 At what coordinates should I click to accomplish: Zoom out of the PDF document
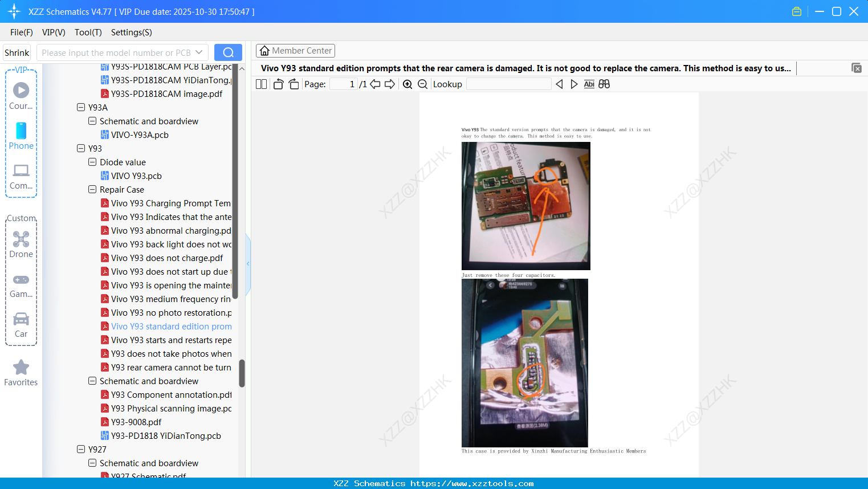pyautogui.click(x=422, y=84)
